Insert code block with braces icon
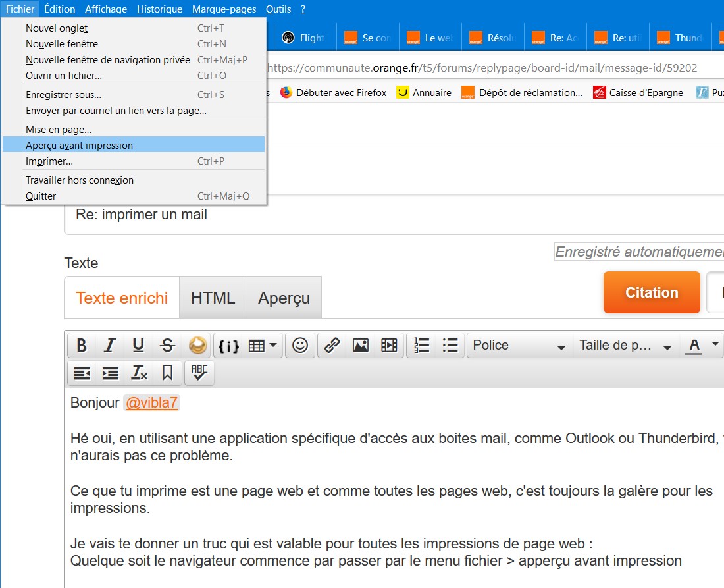This screenshot has width=724, height=588. click(228, 346)
